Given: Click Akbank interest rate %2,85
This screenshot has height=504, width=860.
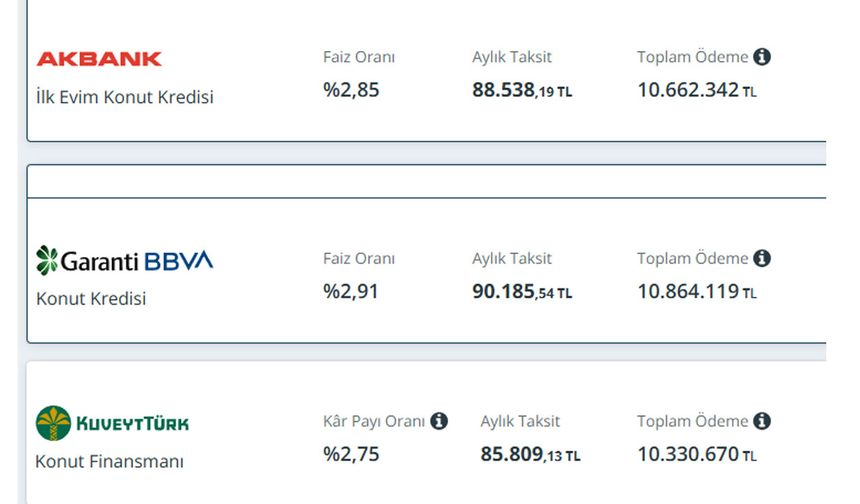Looking at the screenshot, I should (351, 90).
